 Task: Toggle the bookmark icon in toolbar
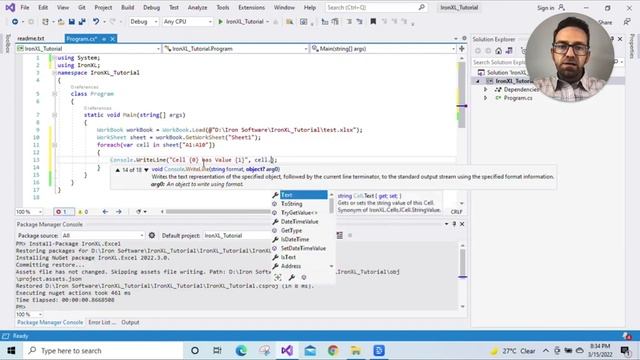373,22
